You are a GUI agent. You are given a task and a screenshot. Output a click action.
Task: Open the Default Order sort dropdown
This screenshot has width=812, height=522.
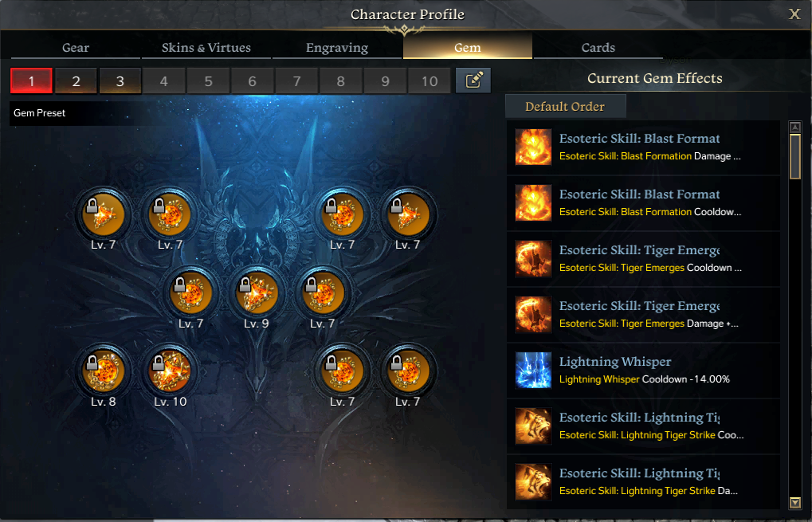click(566, 106)
